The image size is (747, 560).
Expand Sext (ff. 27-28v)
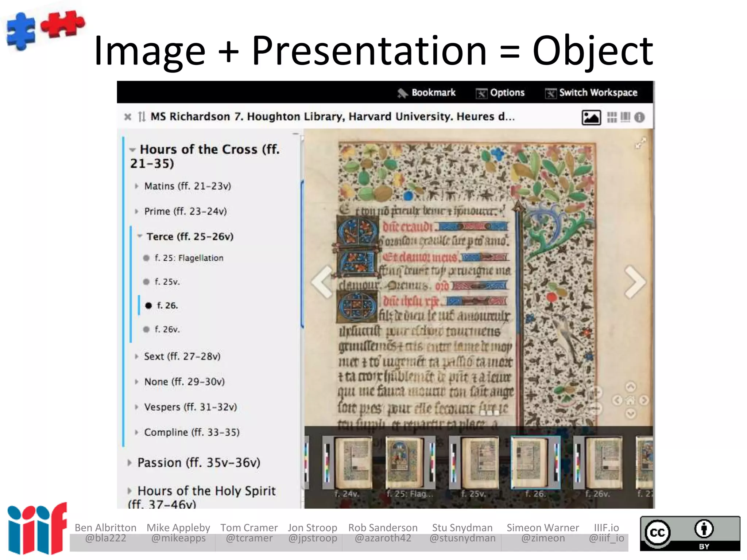tap(136, 357)
